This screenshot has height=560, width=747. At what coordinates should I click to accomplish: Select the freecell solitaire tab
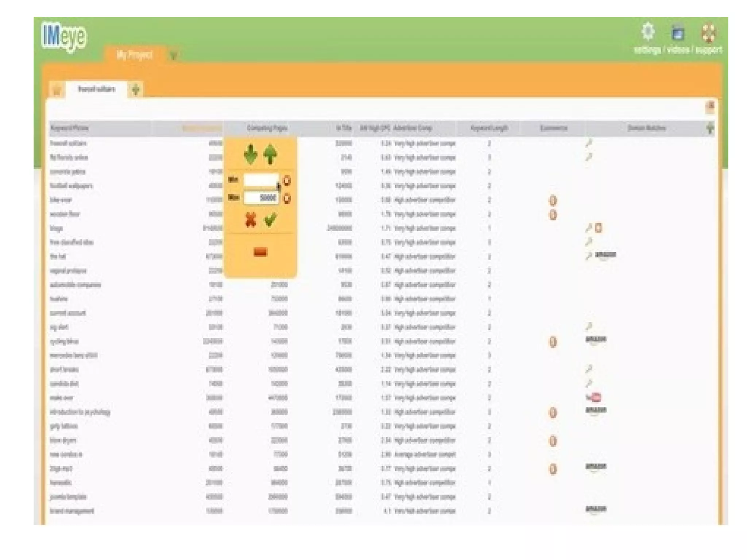pos(96,89)
